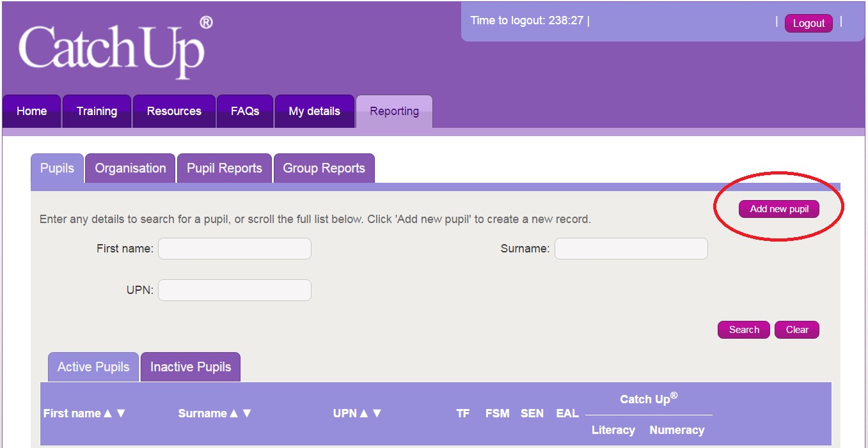
Task: Show the Inactive Pupils list tab
Action: pyautogui.click(x=191, y=367)
